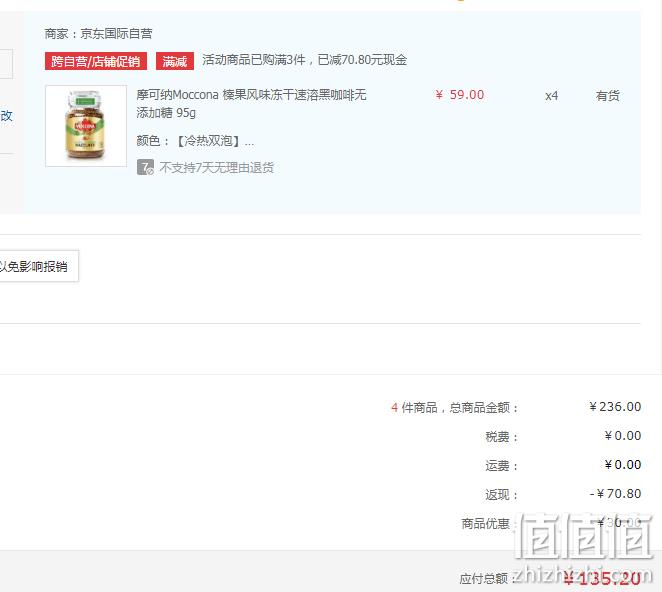Select the 返现 value -¥70.80
Viewport: 662px width, 592px height.
[616, 494]
